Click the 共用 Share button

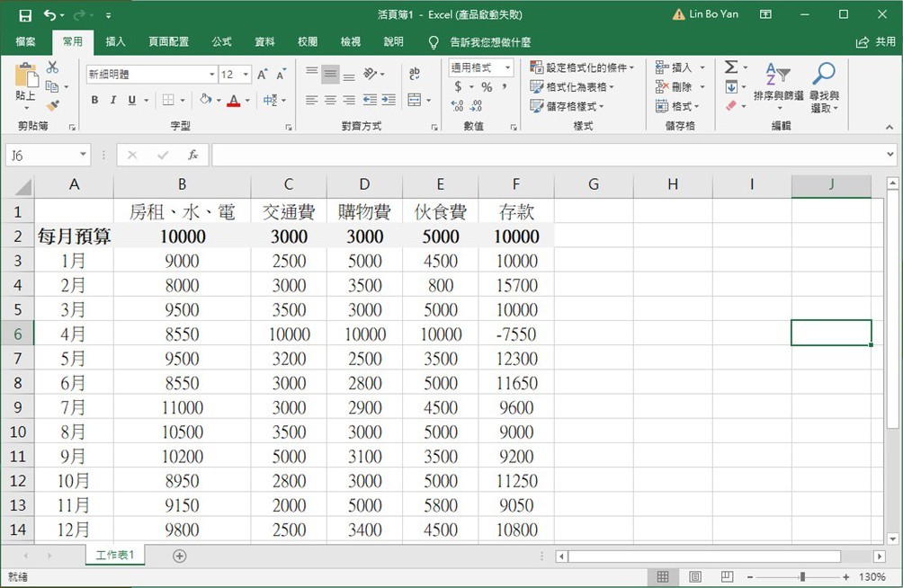click(876, 41)
